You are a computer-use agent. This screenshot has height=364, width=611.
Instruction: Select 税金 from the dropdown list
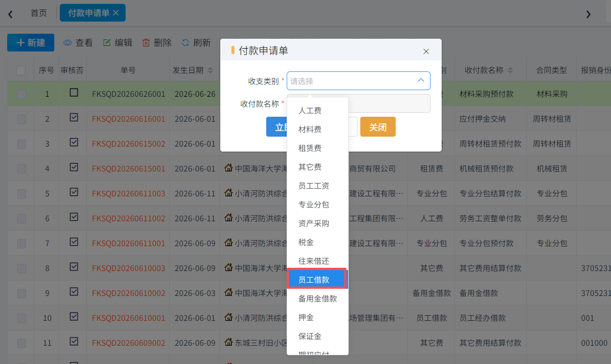pos(318,242)
